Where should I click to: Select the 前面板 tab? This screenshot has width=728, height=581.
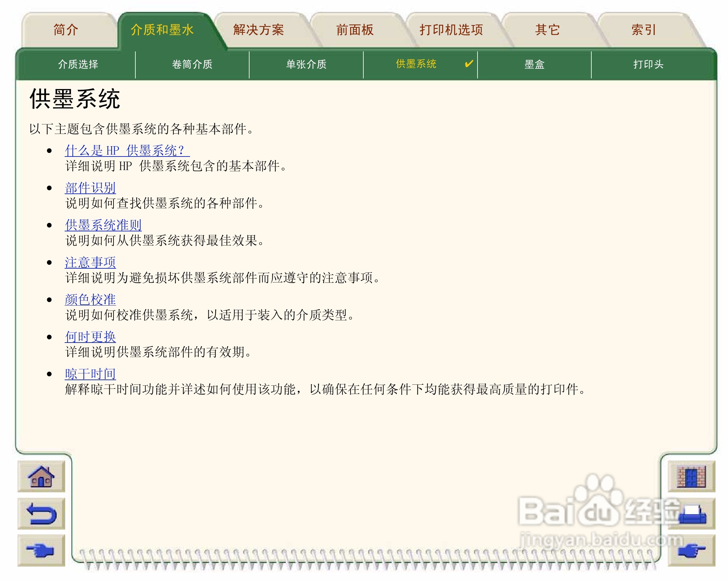[x=355, y=30]
